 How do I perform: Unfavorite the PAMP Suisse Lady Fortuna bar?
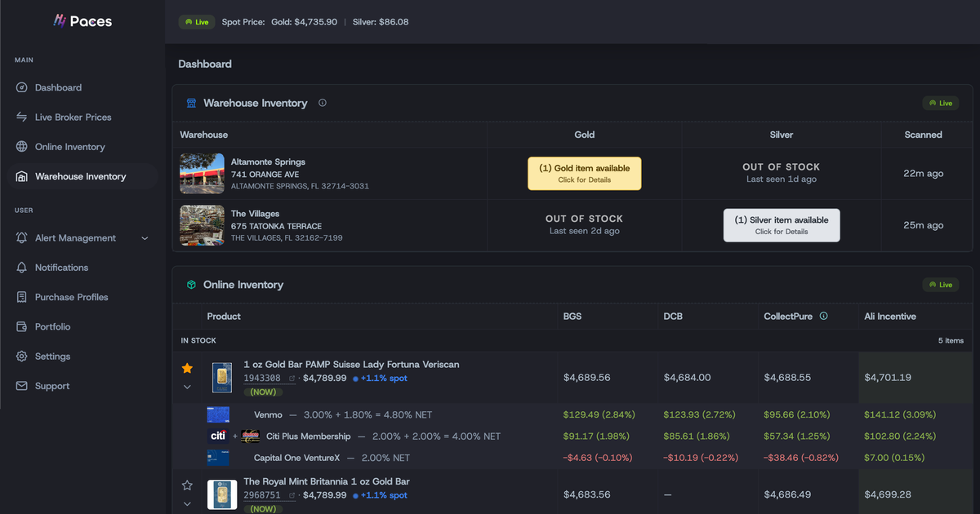pyautogui.click(x=187, y=369)
